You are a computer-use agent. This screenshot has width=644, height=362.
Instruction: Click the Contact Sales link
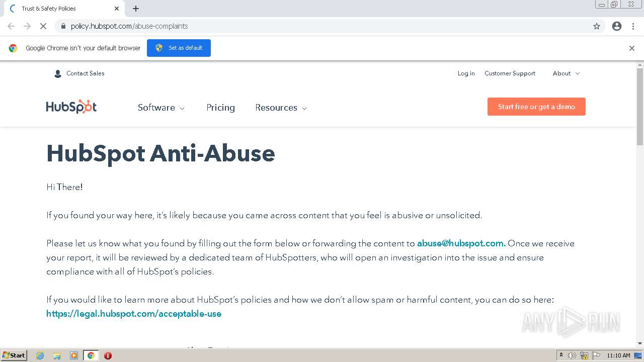pyautogui.click(x=85, y=73)
